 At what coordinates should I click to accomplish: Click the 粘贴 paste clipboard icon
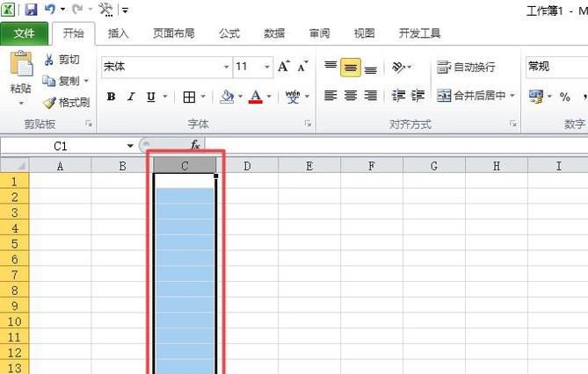(21, 64)
